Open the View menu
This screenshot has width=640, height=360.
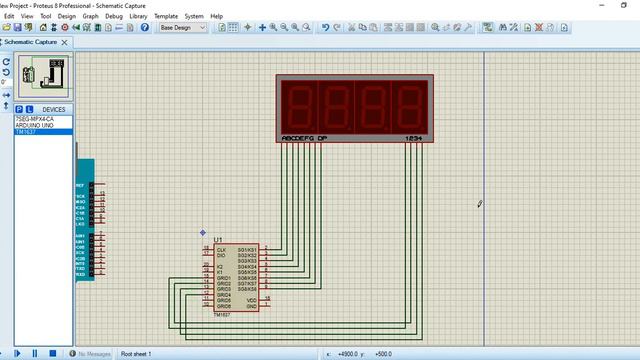pyautogui.click(x=27, y=16)
